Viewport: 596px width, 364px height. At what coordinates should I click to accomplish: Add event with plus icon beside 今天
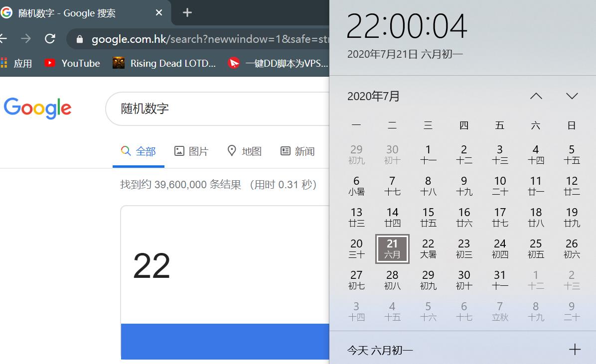pyautogui.click(x=575, y=350)
